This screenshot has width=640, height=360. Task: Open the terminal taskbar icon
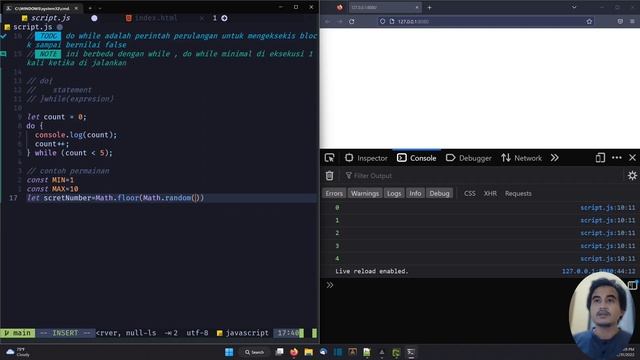pyautogui.click(x=411, y=352)
